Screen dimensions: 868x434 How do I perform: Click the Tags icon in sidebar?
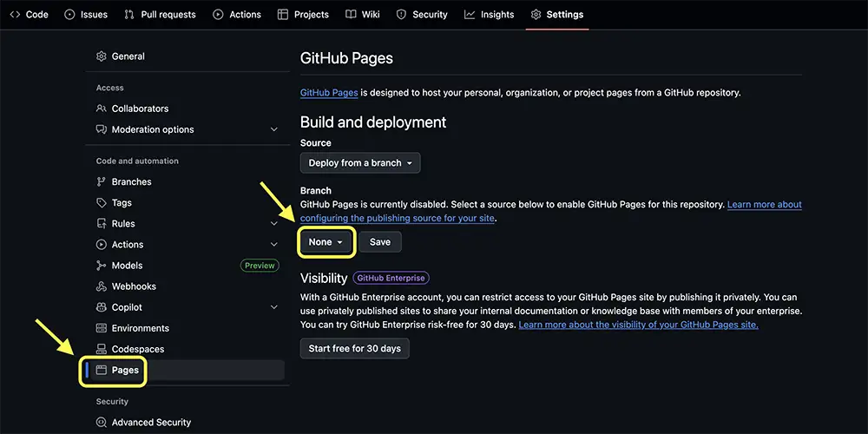(x=102, y=203)
